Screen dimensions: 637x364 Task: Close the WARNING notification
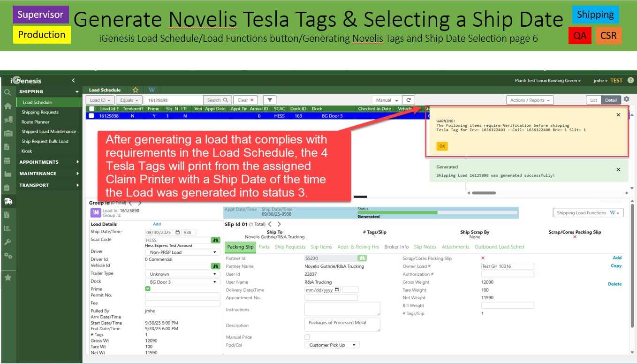tap(618, 115)
